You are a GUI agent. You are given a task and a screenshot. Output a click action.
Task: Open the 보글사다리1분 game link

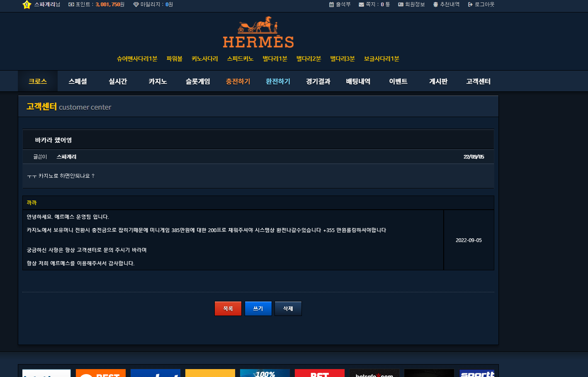381,59
